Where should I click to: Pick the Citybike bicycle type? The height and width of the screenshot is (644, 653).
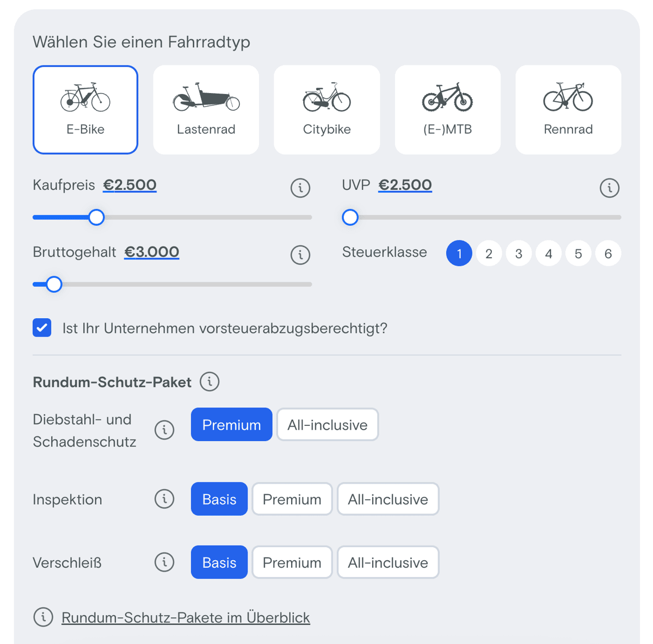[x=326, y=110]
